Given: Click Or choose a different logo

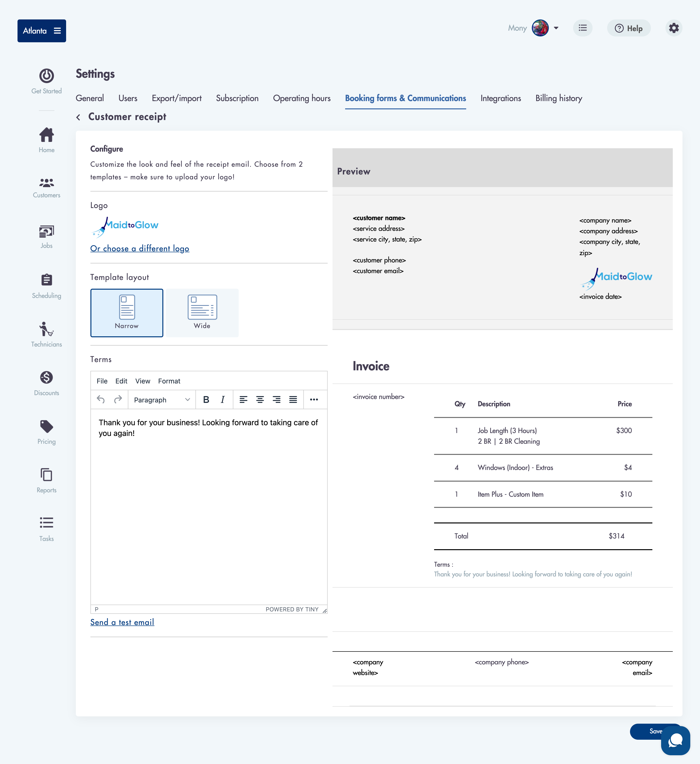Looking at the screenshot, I should coord(140,249).
